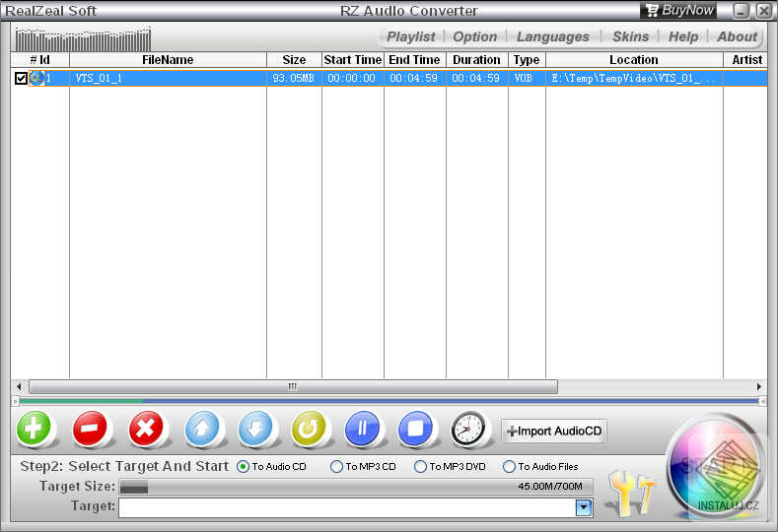Click the colorful START sphere button
The width and height of the screenshot is (778, 532).
[715, 466]
